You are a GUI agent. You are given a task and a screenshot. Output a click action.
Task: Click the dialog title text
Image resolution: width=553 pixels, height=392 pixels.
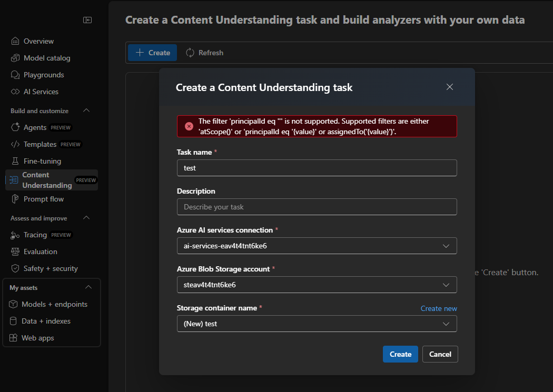click(264, 87)
